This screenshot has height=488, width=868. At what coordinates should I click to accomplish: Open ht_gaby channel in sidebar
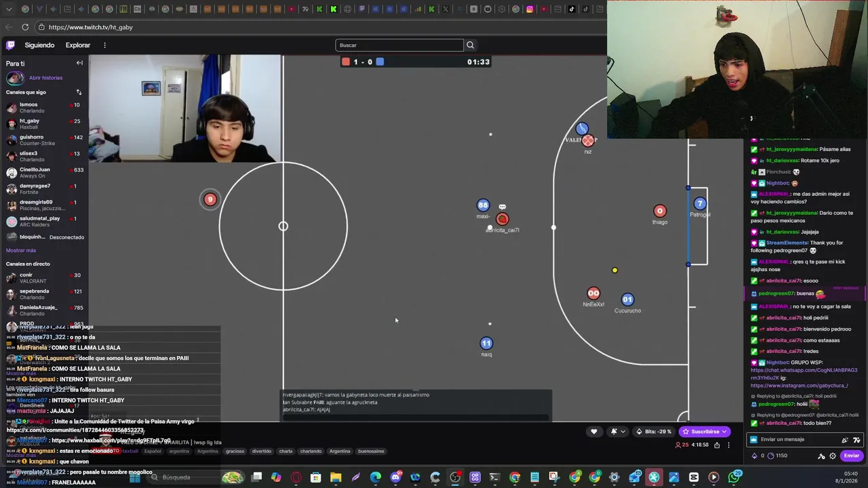[x=43, y=124]
